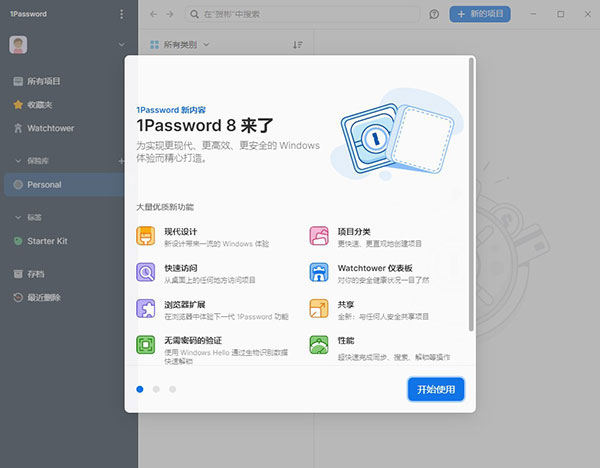
Task: Click the 浏览器扩展 puzzle piece icon
Action: coord(146,308)
